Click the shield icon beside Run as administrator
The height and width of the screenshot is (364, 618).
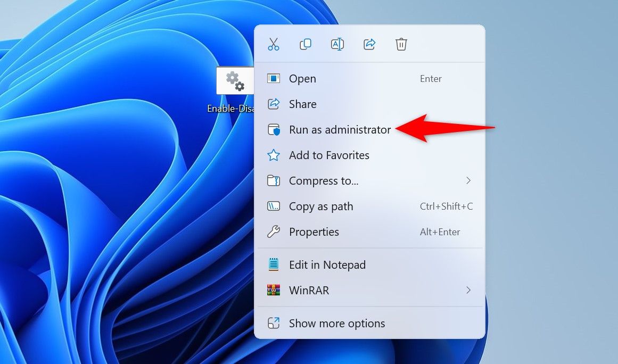274,130
